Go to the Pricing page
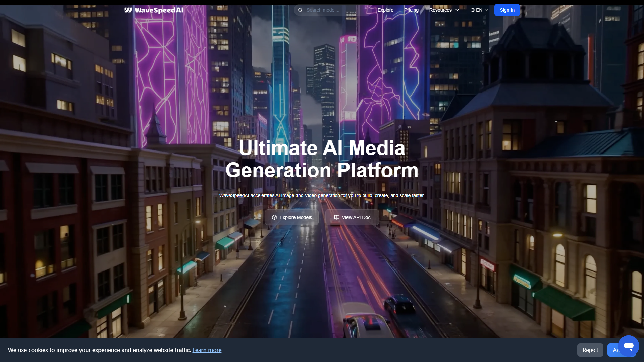Screen dimensions: 644x362 (411, 10)
